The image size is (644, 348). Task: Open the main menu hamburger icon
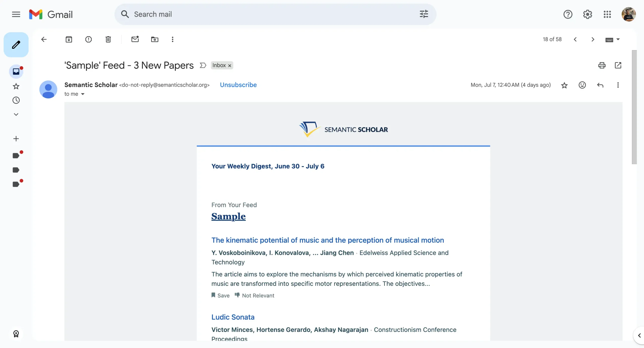point(16,14)
